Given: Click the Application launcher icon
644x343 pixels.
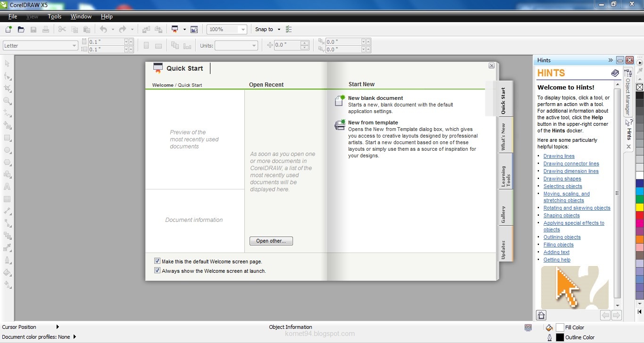Looking at the screenshot, I should click(x=175, y=29).
